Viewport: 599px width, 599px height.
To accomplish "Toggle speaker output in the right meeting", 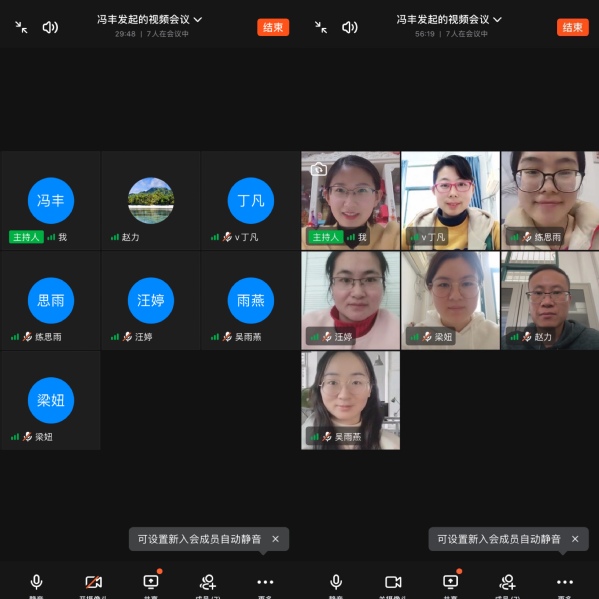I will pyautogui.click(x=350, y=27).
